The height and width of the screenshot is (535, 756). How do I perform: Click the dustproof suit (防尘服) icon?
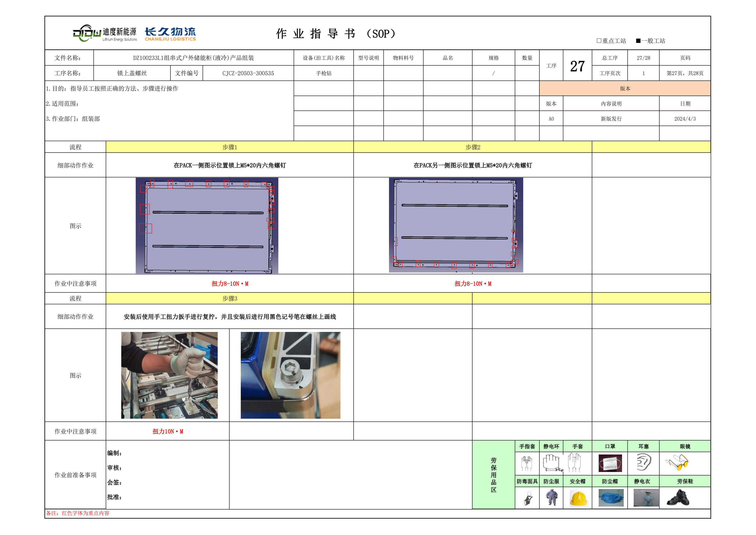pyautogui.click(x=551, y=497)
